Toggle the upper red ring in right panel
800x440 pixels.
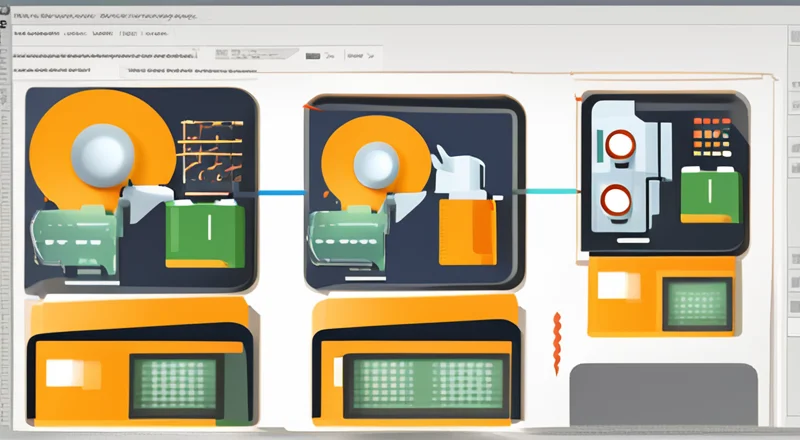(615, 146)
